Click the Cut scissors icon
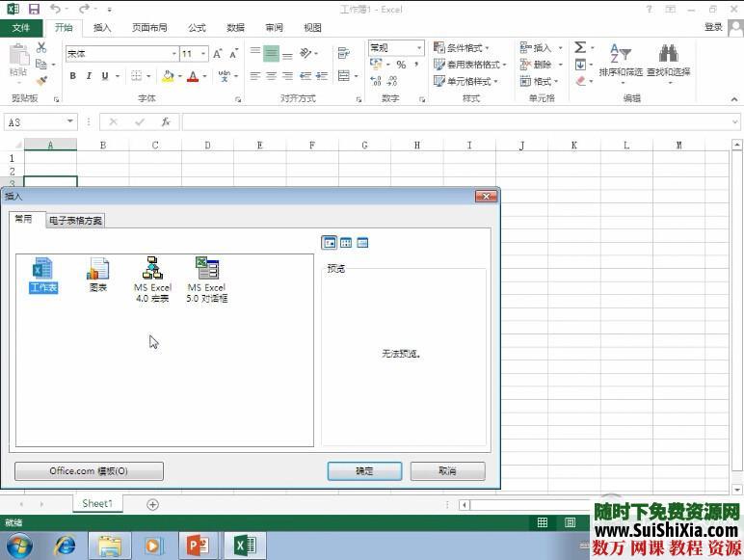The image size is (744, 560). [x=41, y=47]
